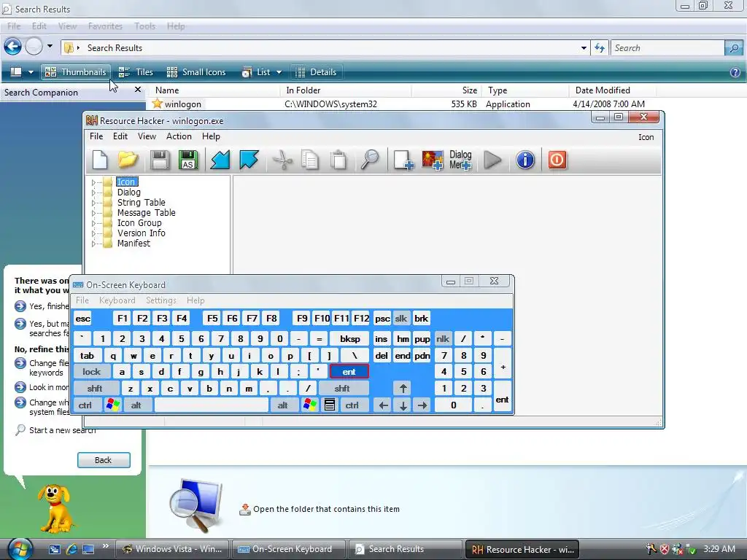Click the ent key beside the apostrophe key

(349, 371)
